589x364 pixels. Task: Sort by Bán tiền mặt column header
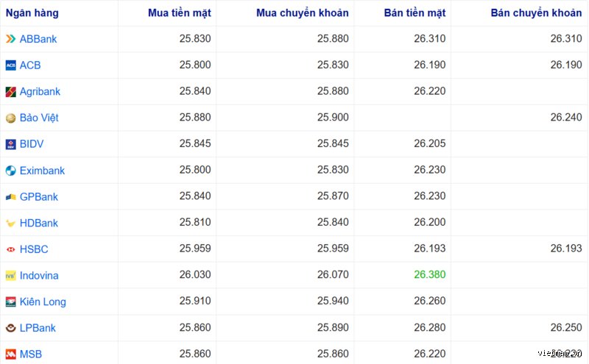(415, 13)
